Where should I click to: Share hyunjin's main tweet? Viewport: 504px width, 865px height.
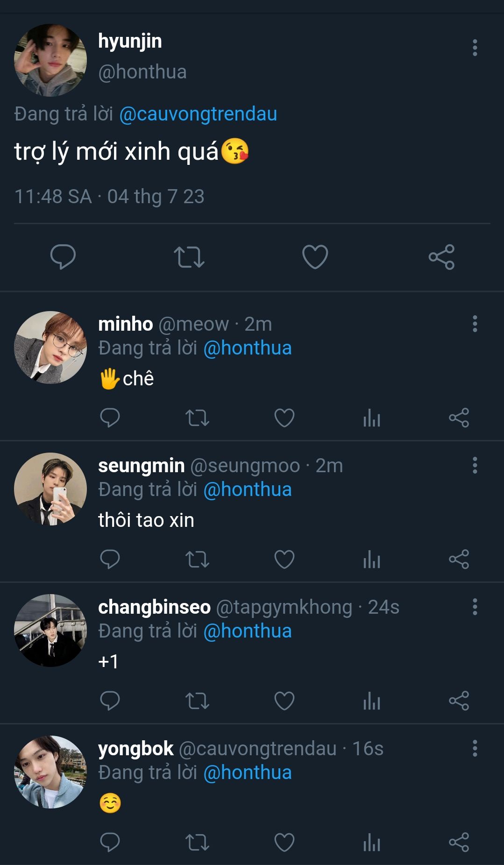click(441, 256)
